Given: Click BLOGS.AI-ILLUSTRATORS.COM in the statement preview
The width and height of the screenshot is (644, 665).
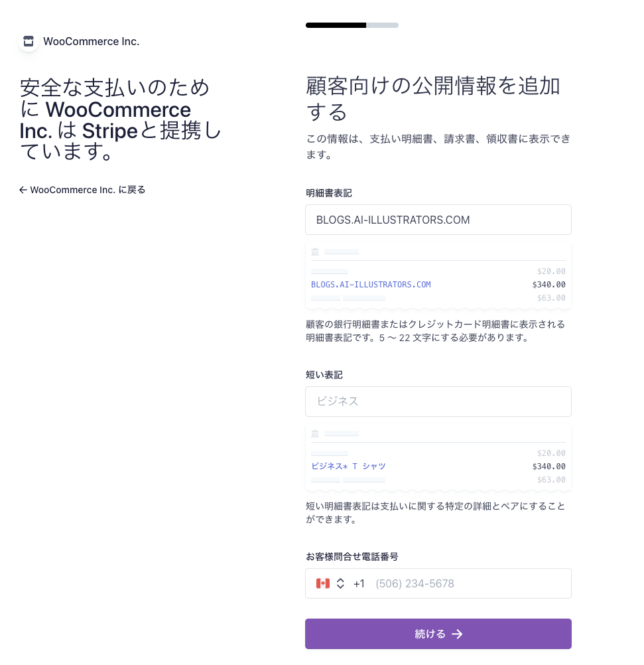Looking at the screenshot, I should pyautogui.click(x=371, y=285).
